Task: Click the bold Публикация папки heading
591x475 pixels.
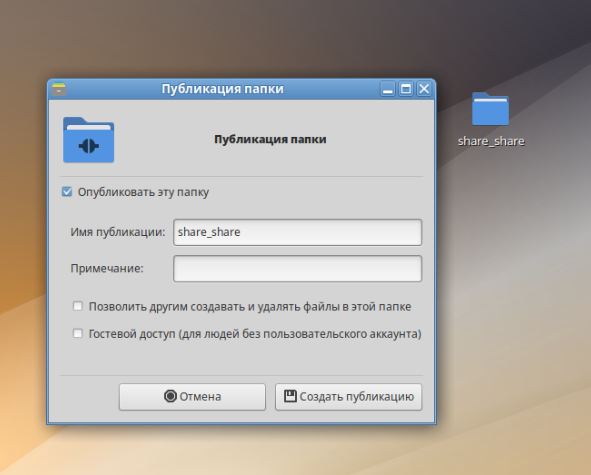Action: pos(270,139)
